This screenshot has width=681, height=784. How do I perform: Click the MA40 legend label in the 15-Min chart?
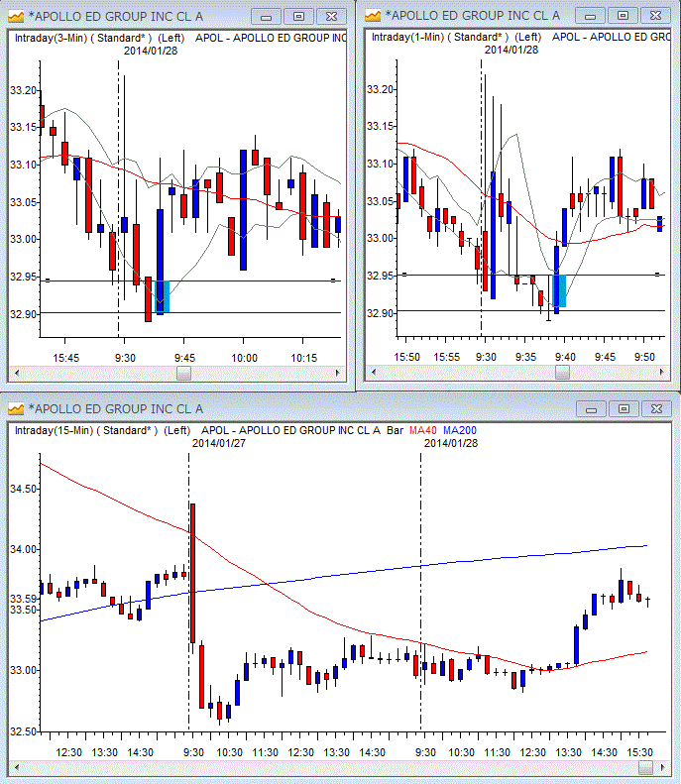click(423, 430)
